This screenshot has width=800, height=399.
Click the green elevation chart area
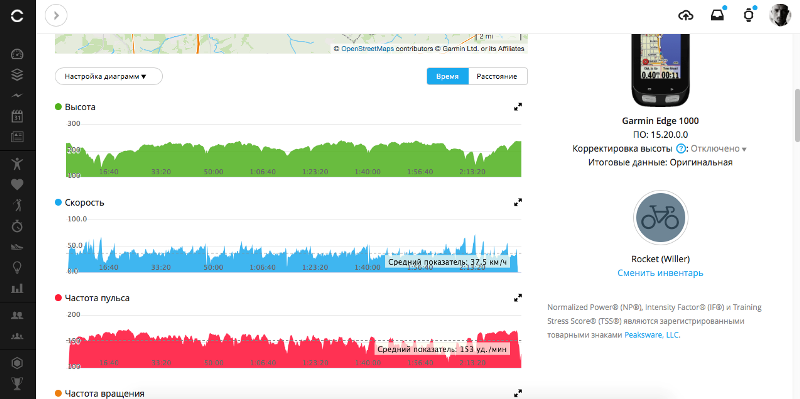294,159
